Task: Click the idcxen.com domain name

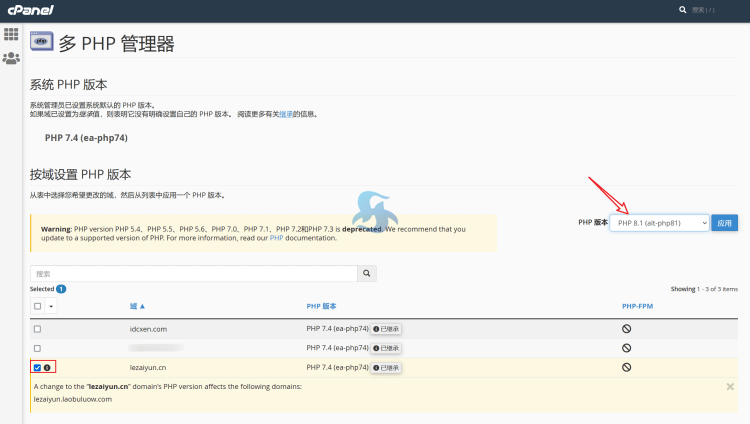Action: (148, 329)
